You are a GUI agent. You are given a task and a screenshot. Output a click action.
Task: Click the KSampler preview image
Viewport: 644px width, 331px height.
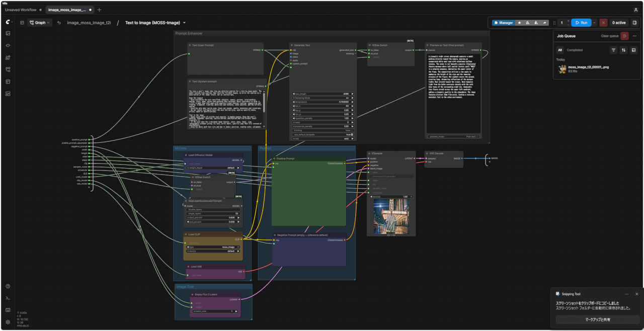click(x=391, y=216)
